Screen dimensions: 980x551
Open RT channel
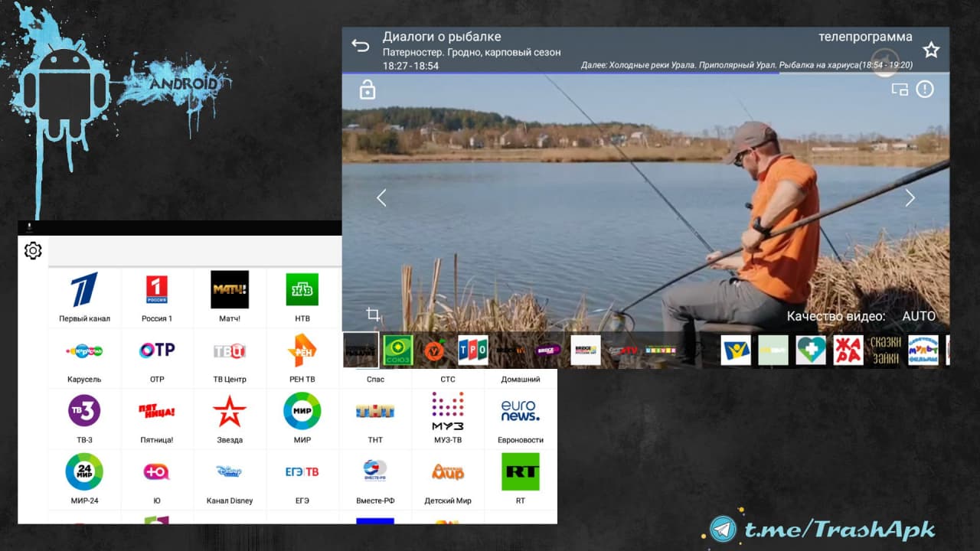click(x=521, y=479)
